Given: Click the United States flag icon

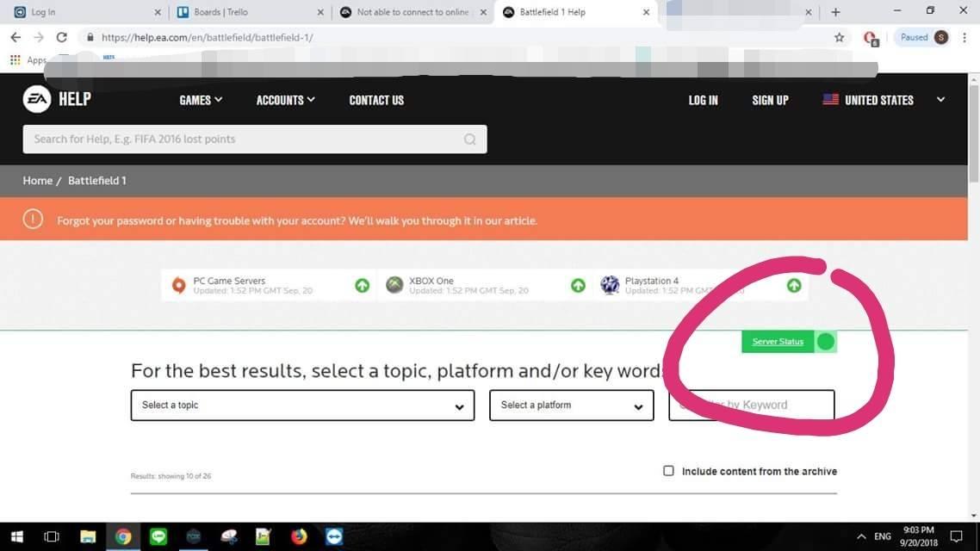Looking at the screenshot, I should click(x=831, y=99).
